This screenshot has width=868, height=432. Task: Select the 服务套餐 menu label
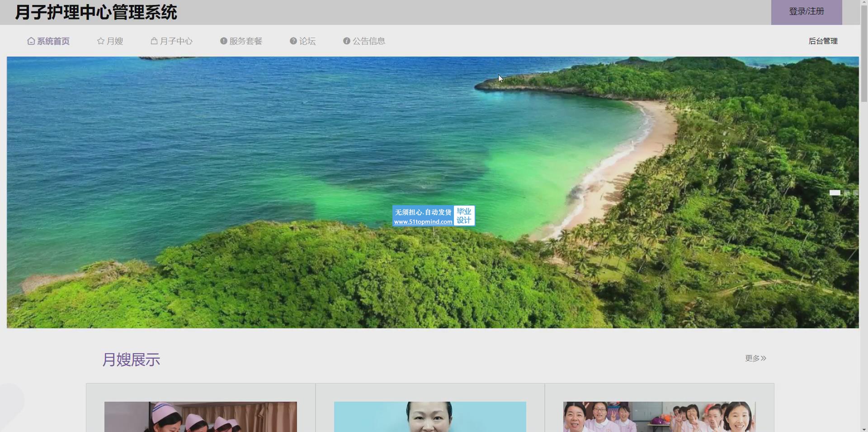coord(246,41)
